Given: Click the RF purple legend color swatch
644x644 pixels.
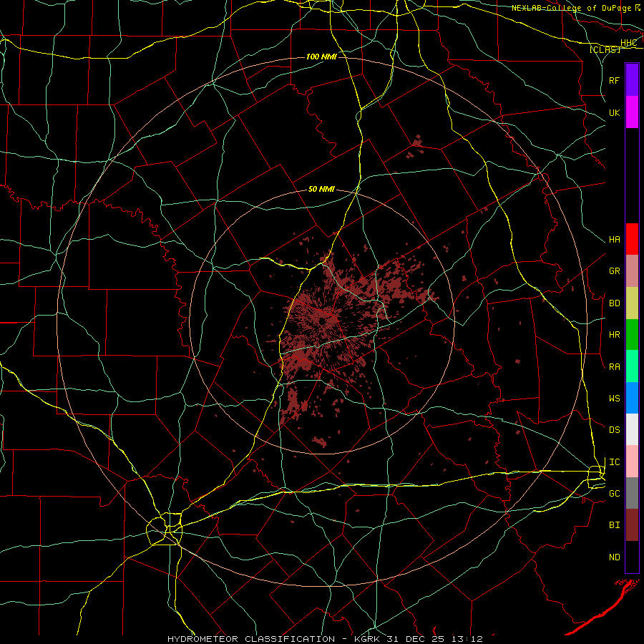Looking at the screenshot, I should [632, 80].
